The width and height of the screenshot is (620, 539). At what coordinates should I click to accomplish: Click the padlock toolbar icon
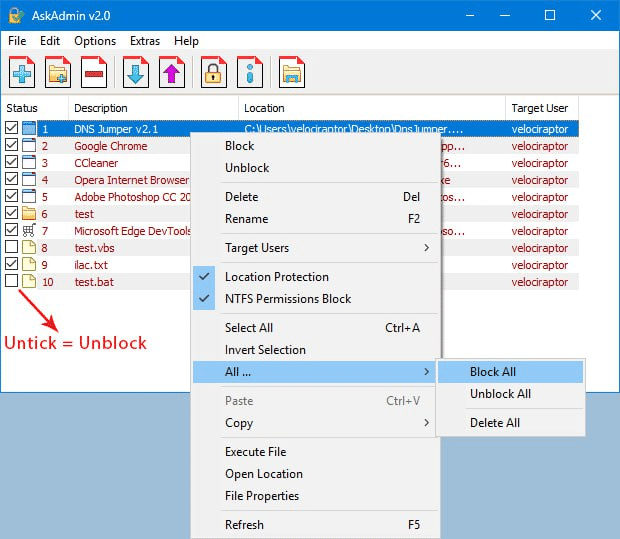point(213,72)
